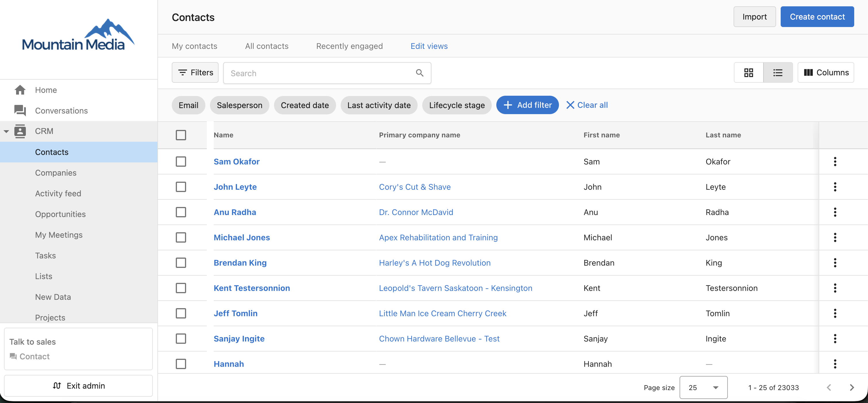Open Lists in the sidebar

pos(43,276)
